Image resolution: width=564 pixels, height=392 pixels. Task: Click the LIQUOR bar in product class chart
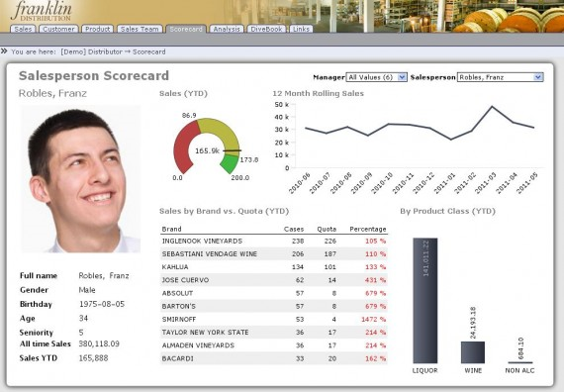(x=425, y=300)
